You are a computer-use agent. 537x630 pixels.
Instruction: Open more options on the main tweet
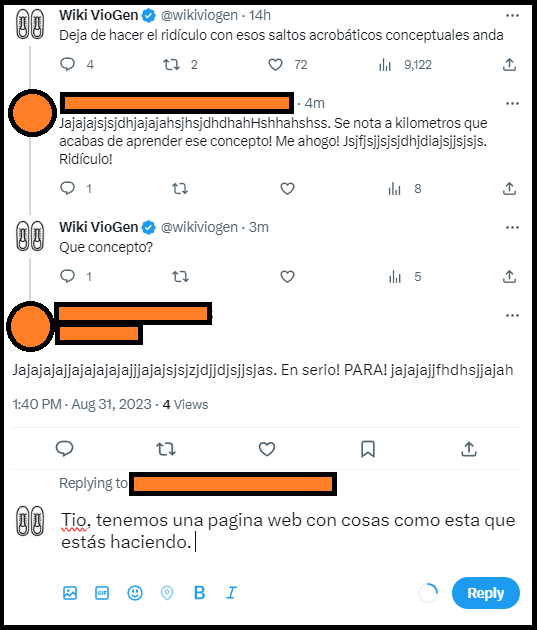coord(512,315)
